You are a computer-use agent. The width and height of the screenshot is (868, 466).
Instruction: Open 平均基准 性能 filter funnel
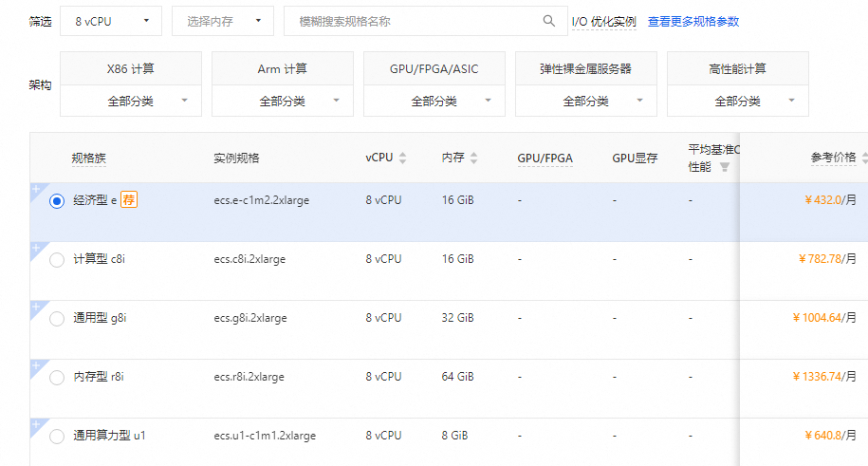(x=724, y=167)
